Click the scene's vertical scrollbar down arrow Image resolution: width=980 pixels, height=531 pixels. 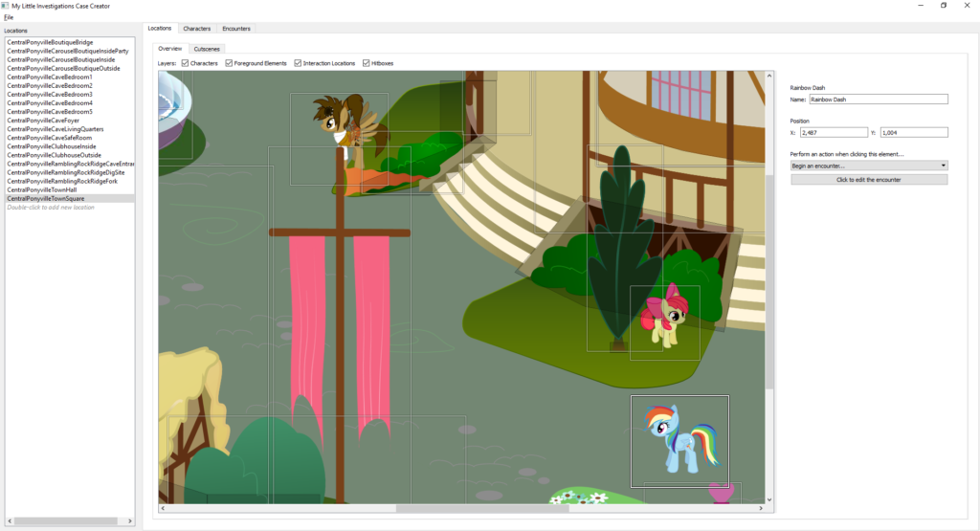pyautogui.click(x=769, y=499)
